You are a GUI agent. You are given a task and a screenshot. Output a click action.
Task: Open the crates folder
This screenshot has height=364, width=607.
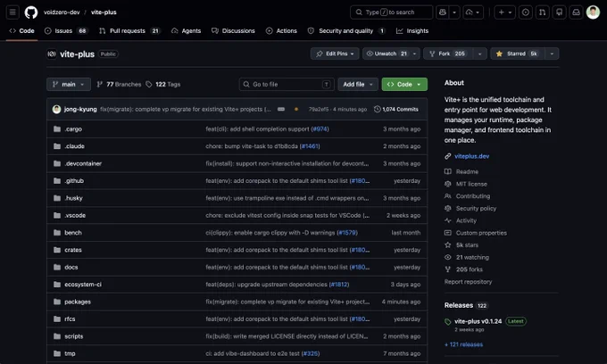[73, 250]
